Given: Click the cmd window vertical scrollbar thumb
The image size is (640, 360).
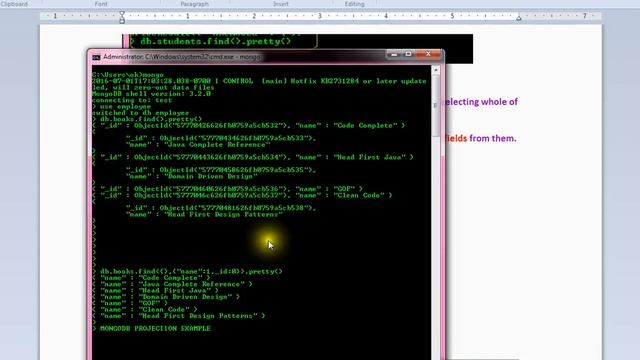Looking at the screenshot, I should coord(436,106).
